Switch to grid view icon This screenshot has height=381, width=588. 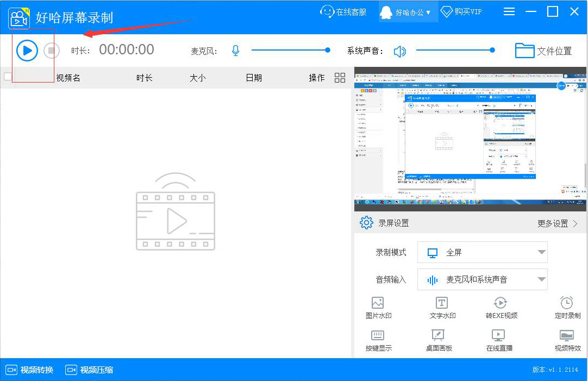point(340,78)
